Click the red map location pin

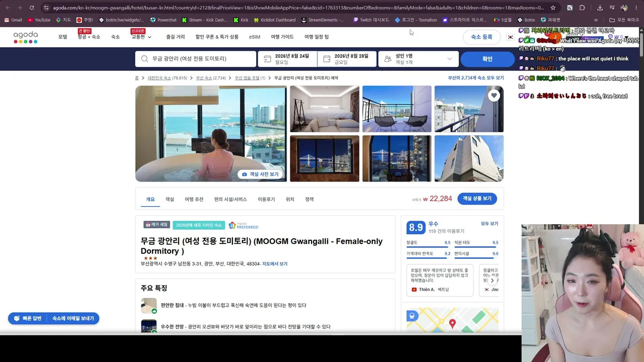click(x=452, y=324)
